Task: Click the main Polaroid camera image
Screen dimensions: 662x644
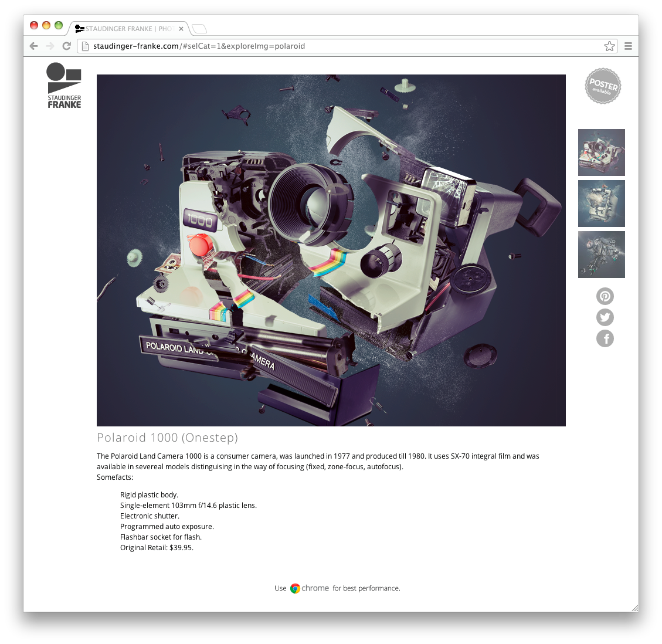Action: pyautogui.click(x=331, y=250)
